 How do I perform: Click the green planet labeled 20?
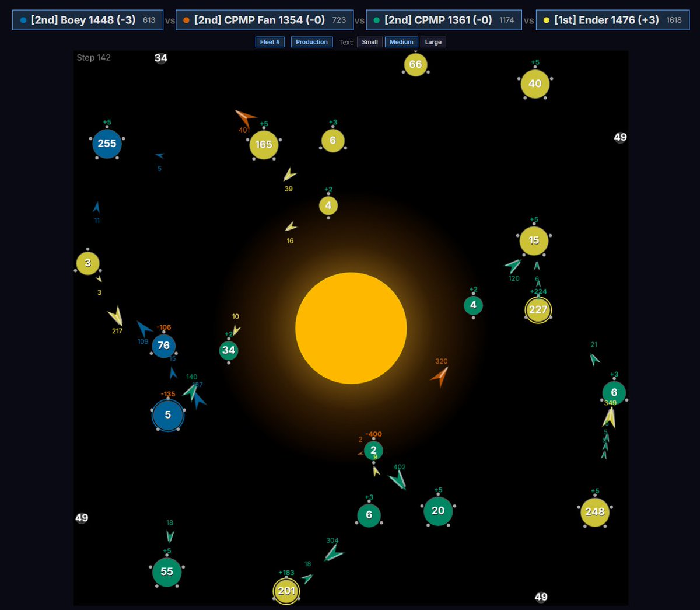(x=438, y=511)
